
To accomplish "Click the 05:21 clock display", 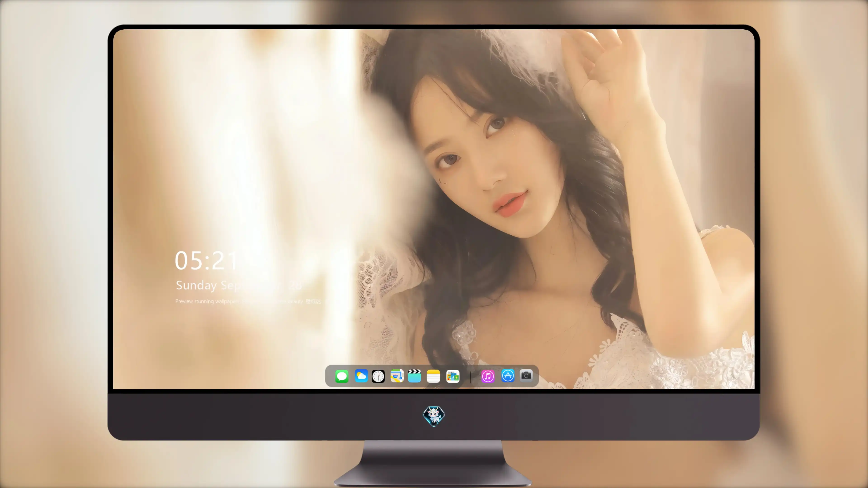I will click(x=206, y=260).
